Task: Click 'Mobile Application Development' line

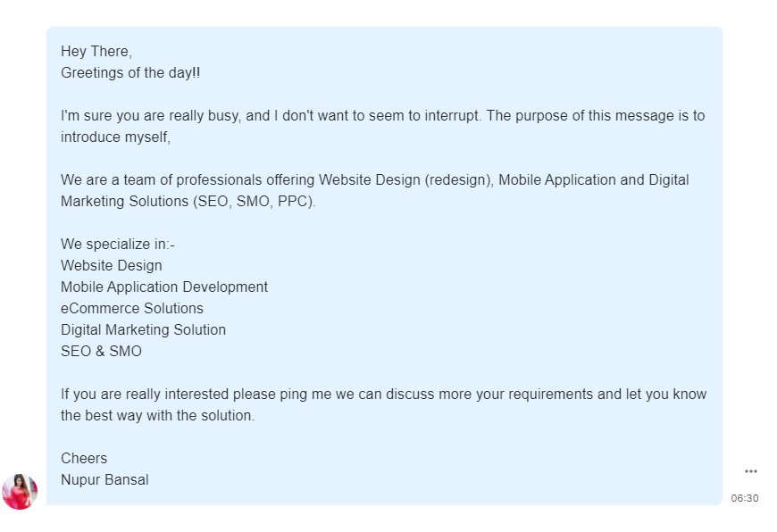Action: click(x=164, y=287)
